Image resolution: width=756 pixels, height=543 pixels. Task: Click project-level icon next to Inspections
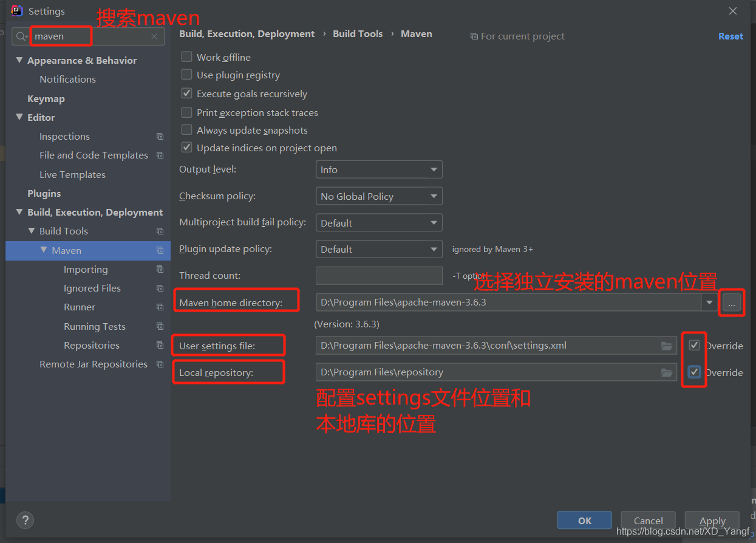160,137
